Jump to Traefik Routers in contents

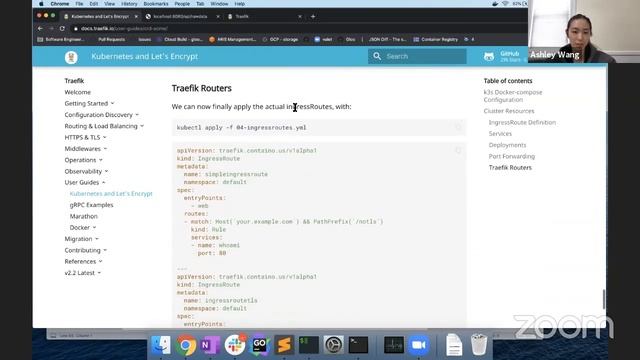tap(510, 167)
